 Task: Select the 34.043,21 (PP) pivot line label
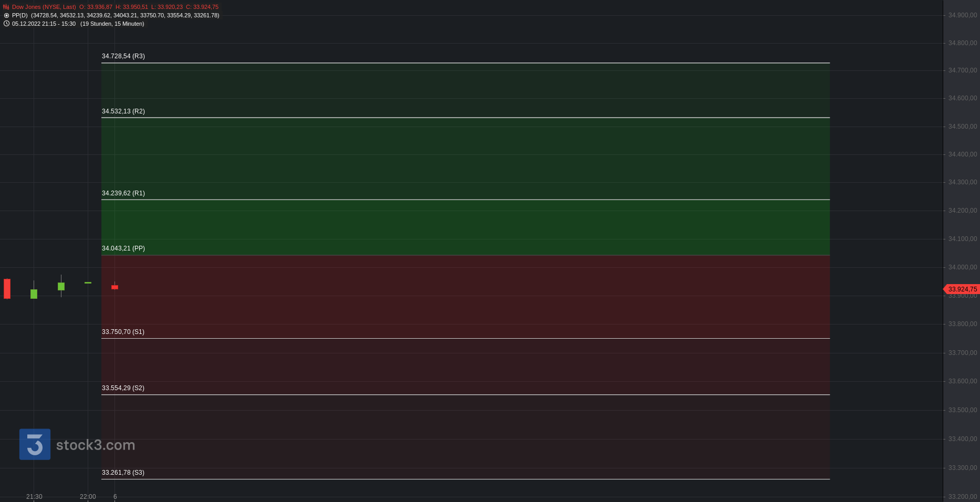click(123, 248)
